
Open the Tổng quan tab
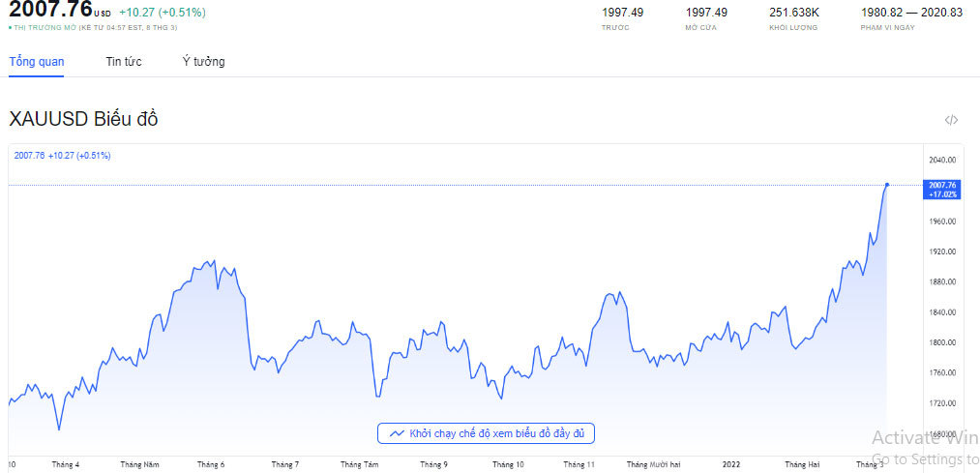pos(37,62)
